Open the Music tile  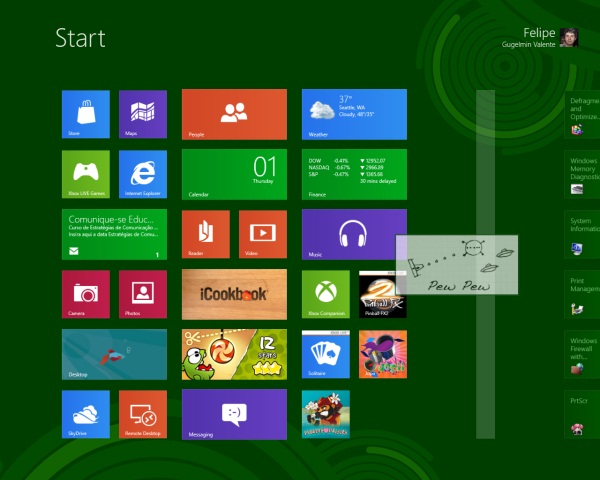pos(348,234)
